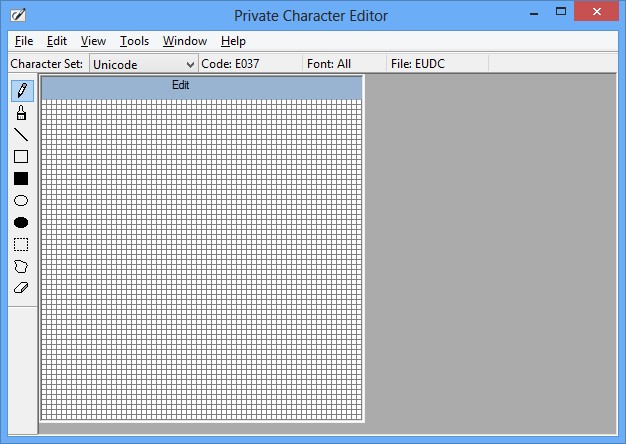Maximize the Private Character Editor window

561,12
